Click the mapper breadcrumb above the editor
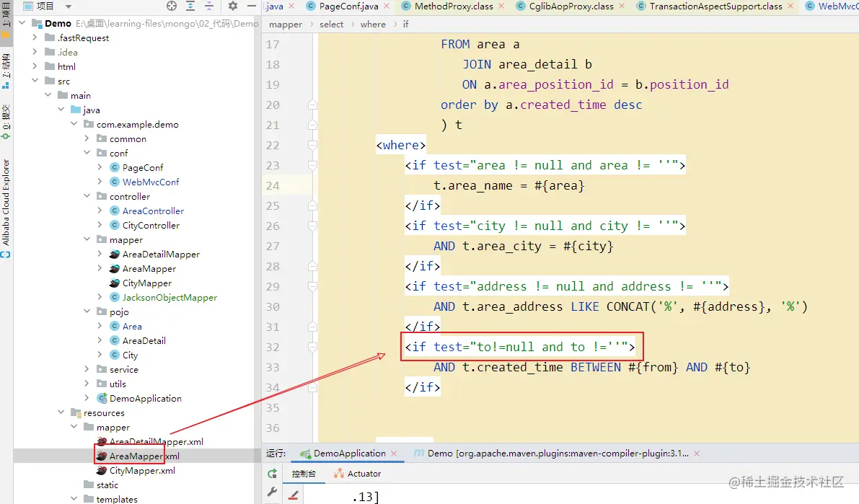Image resolution: width=859 pixels, height=504 pixels. 286,24
